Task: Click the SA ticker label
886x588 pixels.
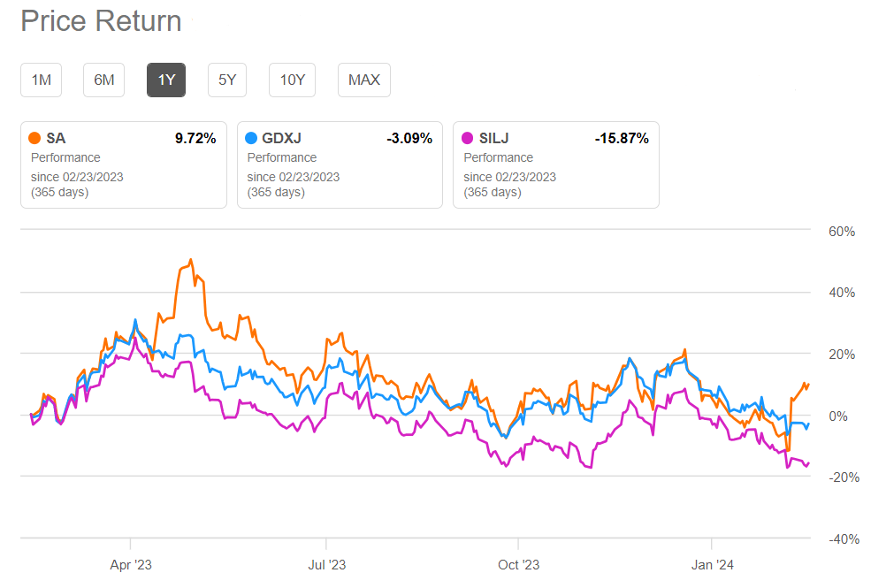Action: point(56,138)
